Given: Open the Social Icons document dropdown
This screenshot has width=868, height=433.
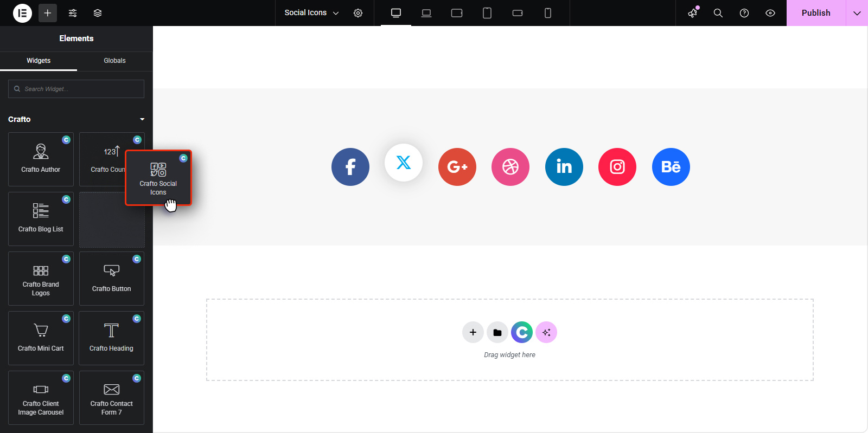Looking at the screenshot, I should [x=311, y=13].
